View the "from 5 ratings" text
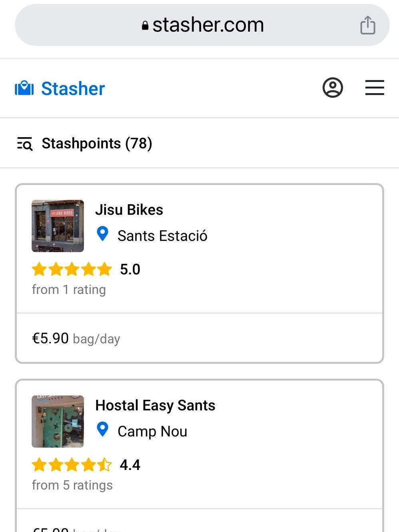 click(72, 485)
